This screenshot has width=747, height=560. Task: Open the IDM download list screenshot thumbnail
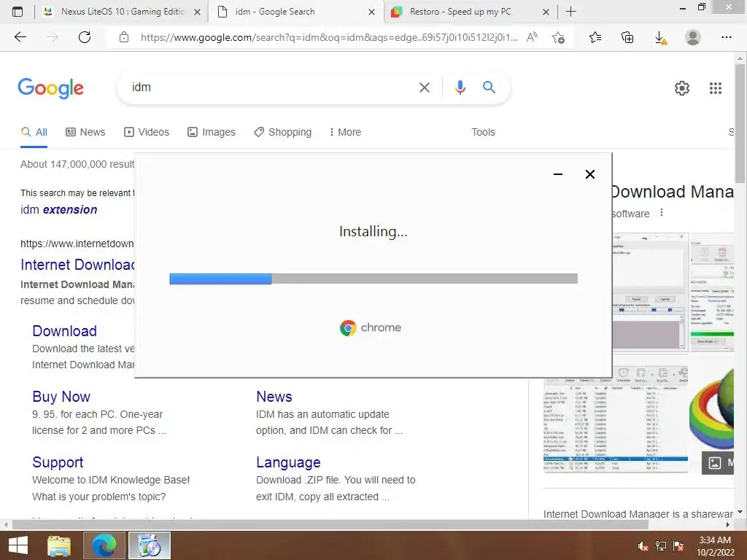[616, 419]
